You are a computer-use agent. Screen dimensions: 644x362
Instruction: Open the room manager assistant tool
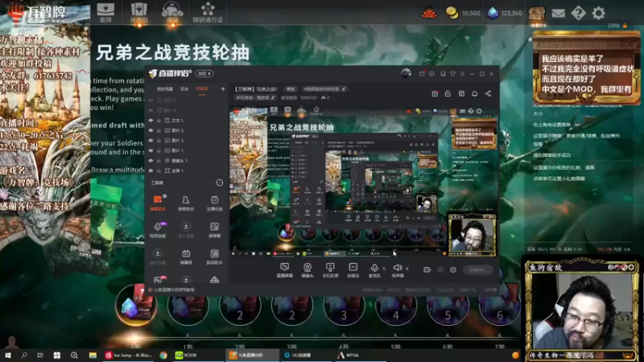tap(186, 203)
